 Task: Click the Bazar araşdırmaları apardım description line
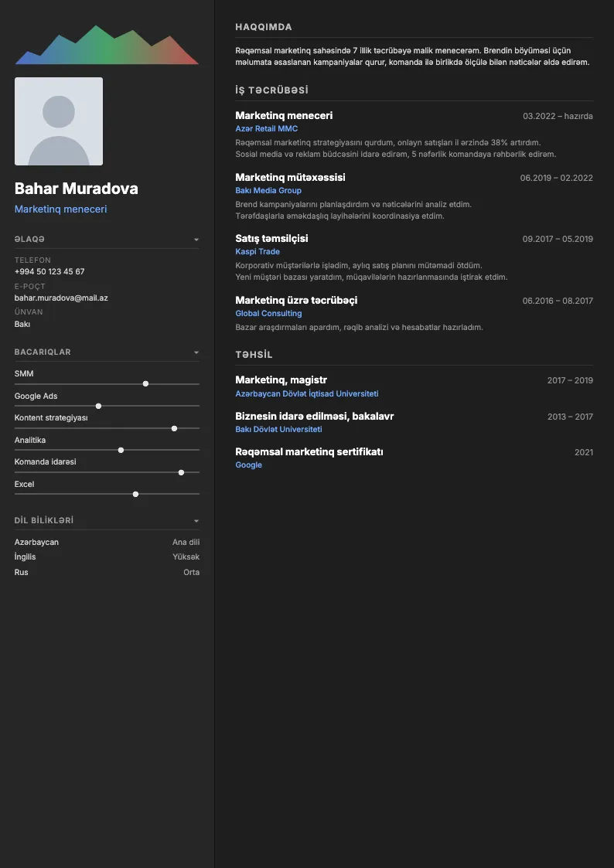pyautogui.click(x=360, y=327)
